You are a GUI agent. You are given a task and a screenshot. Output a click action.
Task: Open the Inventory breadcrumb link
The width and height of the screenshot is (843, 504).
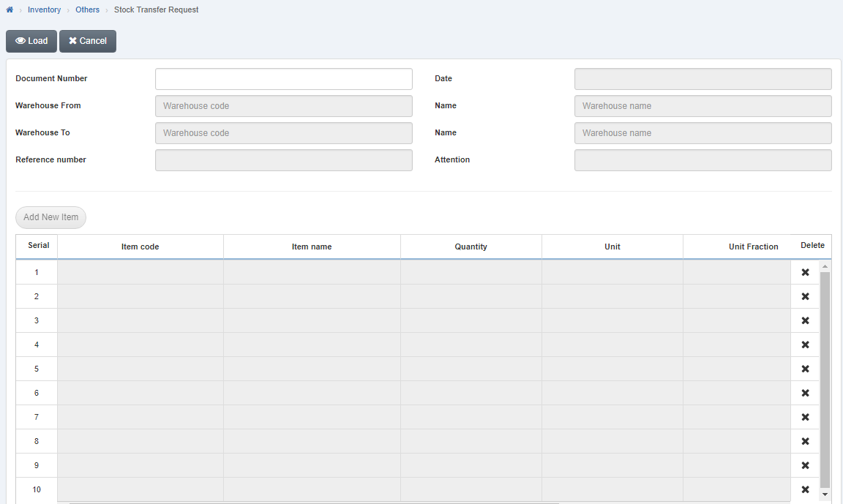44,10
